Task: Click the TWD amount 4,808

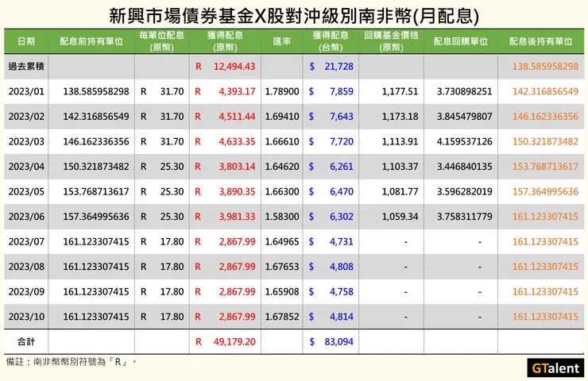Action: tap(342, 267)
